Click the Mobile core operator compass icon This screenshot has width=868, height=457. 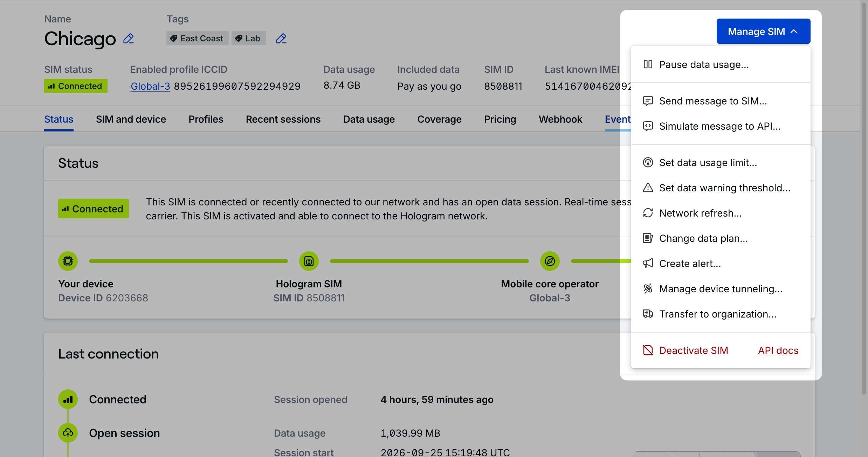coord(550,261)
